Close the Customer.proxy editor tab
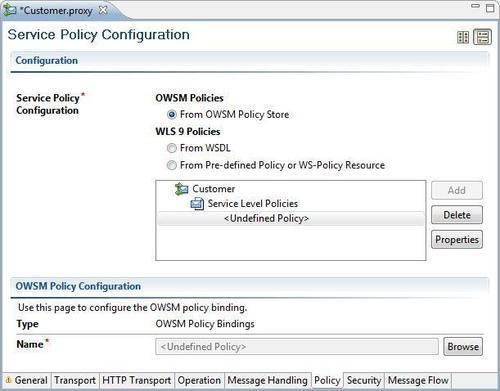This screenshot has height=391, width=500. coord(103,10)
